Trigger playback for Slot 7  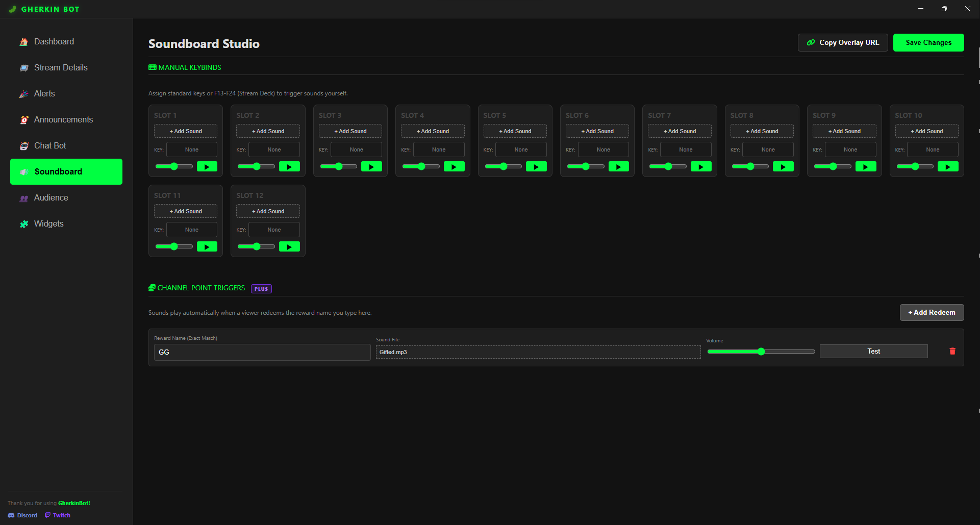click(x=701, y=166)
